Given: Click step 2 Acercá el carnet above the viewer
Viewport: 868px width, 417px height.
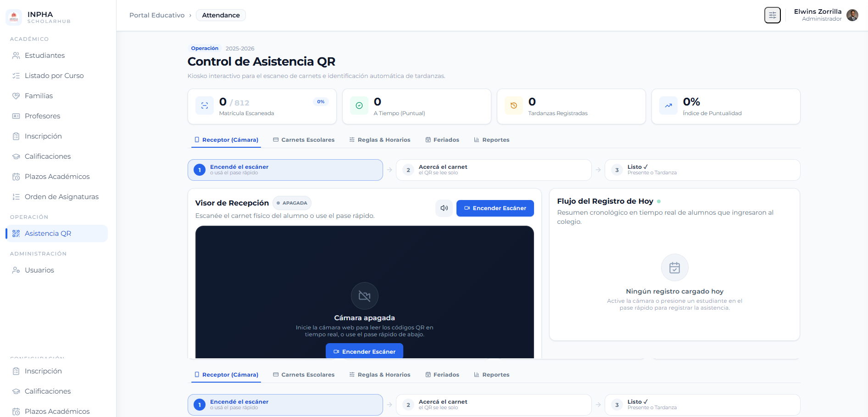Looking at the screenshot, I should tap(494, 170).
